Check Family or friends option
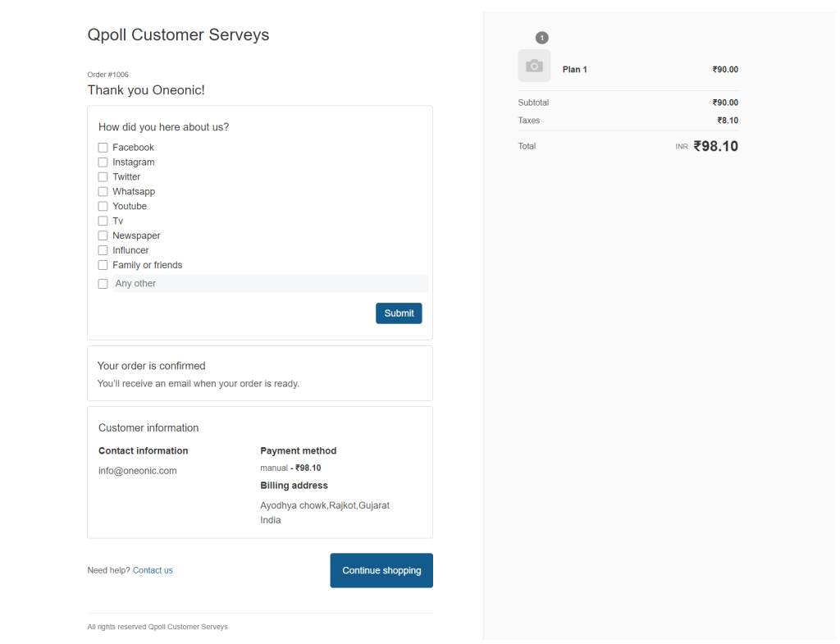 point(103,265)
